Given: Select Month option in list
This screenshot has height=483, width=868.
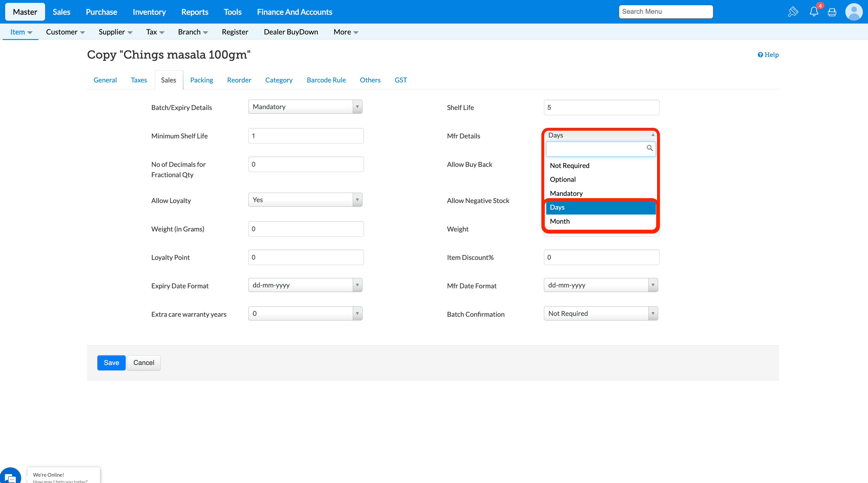Looking at the screenshot, I should click(560, 221).
